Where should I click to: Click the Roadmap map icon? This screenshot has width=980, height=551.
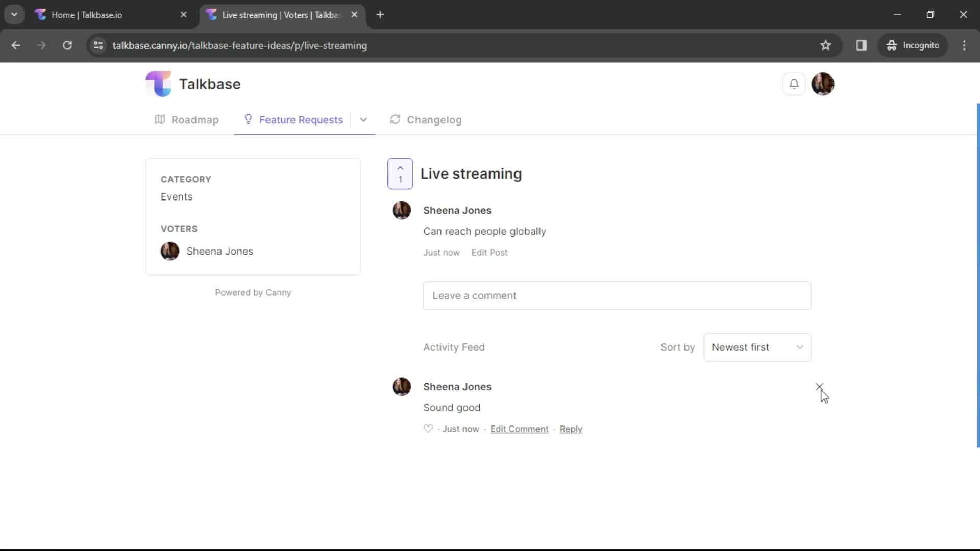tap(160, 119)
